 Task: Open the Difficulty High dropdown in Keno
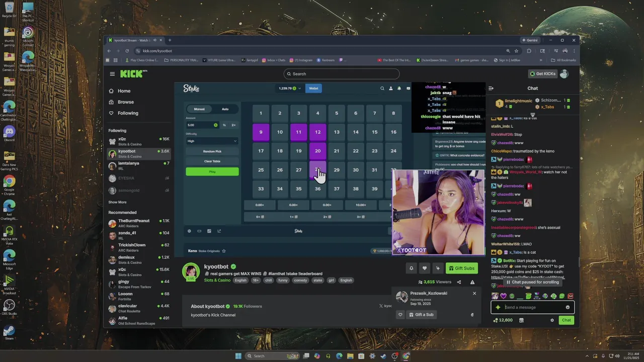[212, 141]
